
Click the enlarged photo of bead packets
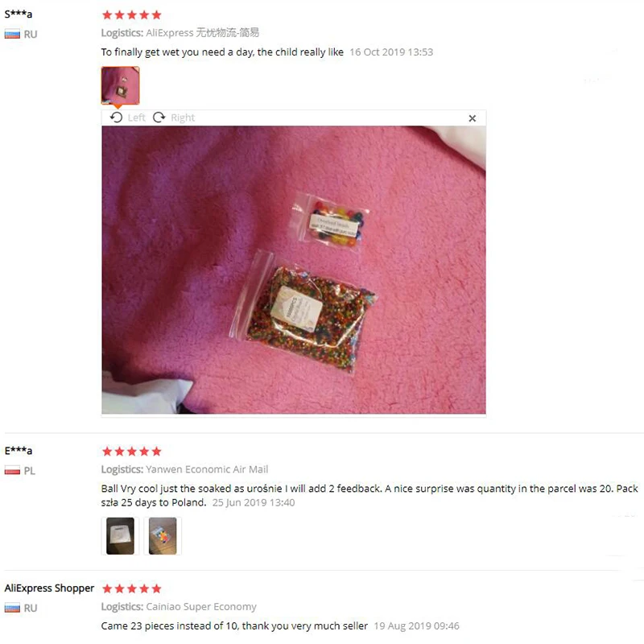294,270
